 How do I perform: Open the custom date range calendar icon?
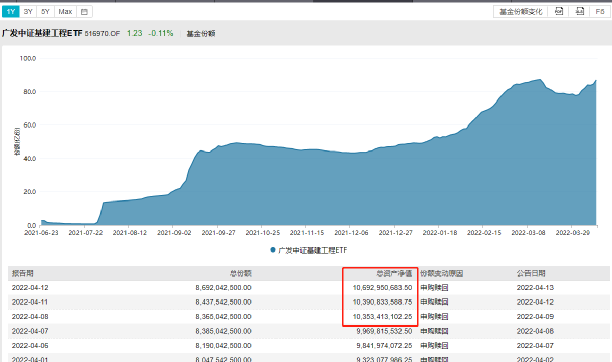pos(84,12)
